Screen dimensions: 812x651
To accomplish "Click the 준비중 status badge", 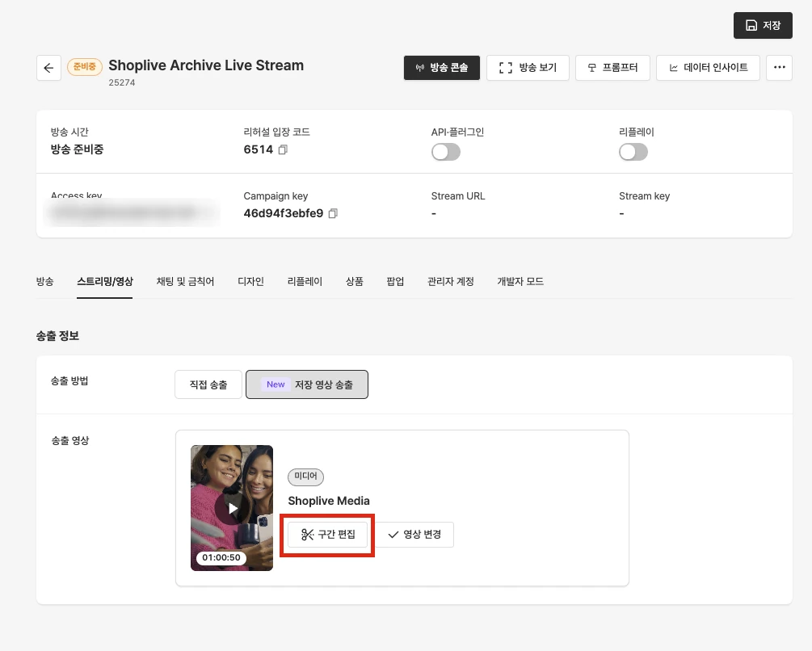I will pos(84,67).
